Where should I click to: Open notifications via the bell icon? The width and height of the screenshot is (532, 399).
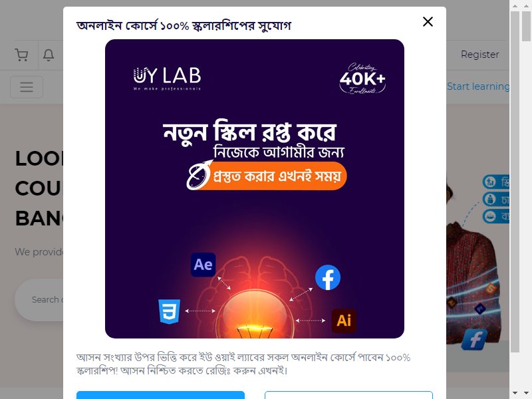pyautogui.click(x=49, y=55)
